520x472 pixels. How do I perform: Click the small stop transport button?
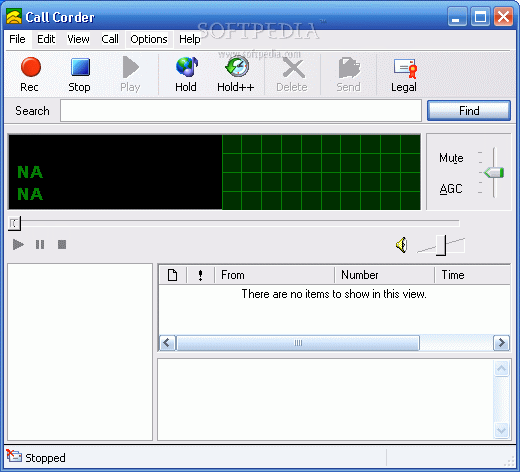[62, 245]
